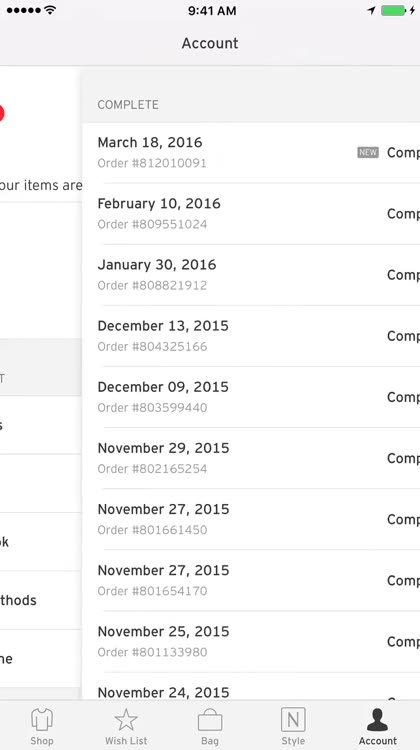The image size is (420, 750).
Task: Open order #801661450
Action: pos(251,520)
